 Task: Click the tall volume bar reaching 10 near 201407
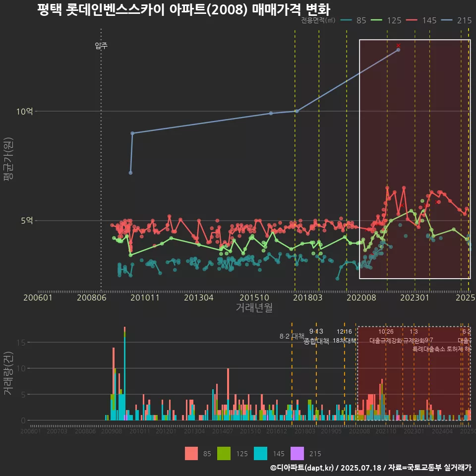pos(228,394)
